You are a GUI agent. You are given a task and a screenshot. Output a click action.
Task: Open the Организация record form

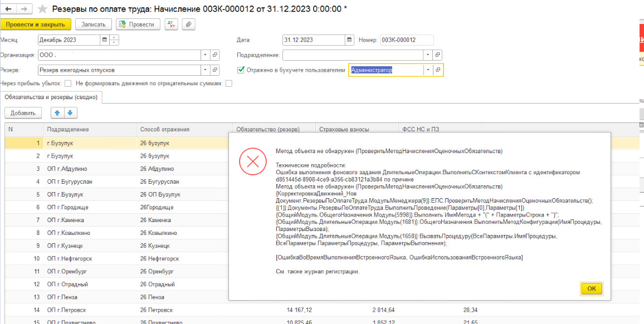[x=214, y=55]
